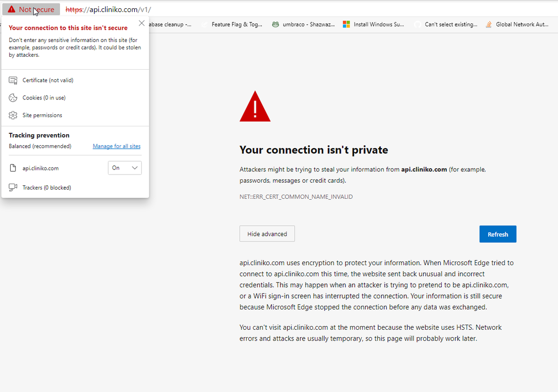Click the Tracking prevention heading
The image size is (558, 392).
tap(39, 135)
